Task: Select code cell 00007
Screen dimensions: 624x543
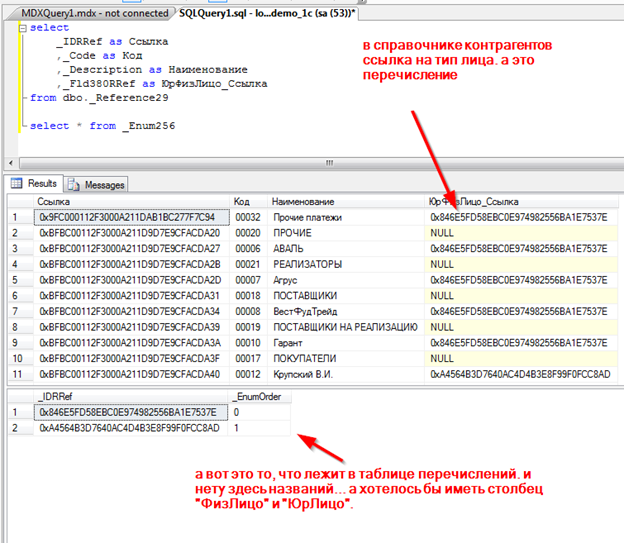Action: [x=249, y=280]
